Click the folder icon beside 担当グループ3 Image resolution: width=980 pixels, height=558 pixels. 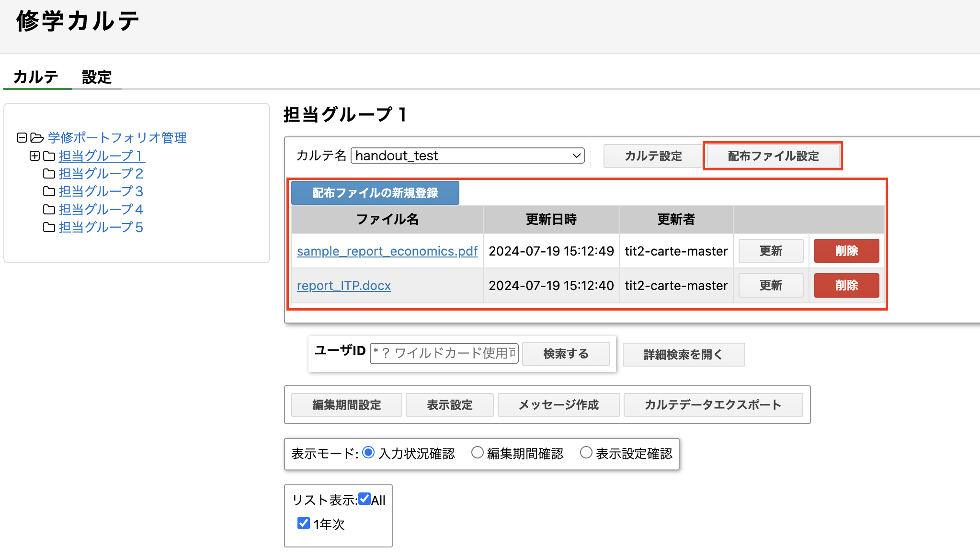[49, 191]
